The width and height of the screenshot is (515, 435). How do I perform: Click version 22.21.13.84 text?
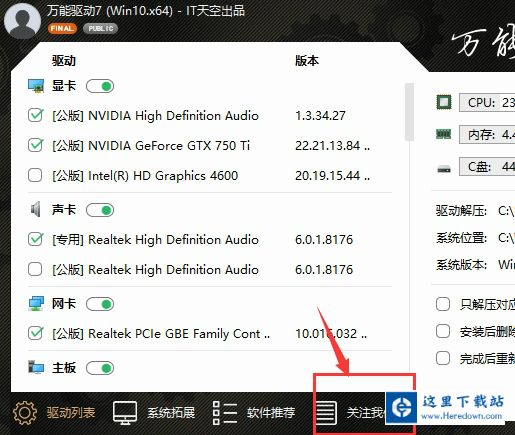click(x=332, y=145)
